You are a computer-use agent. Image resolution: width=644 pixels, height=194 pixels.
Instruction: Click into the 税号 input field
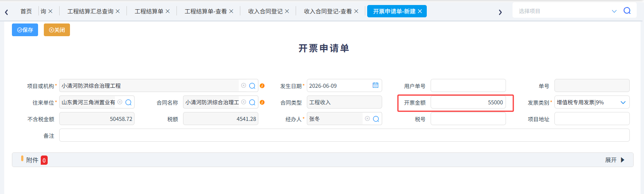tap(468, 119)
